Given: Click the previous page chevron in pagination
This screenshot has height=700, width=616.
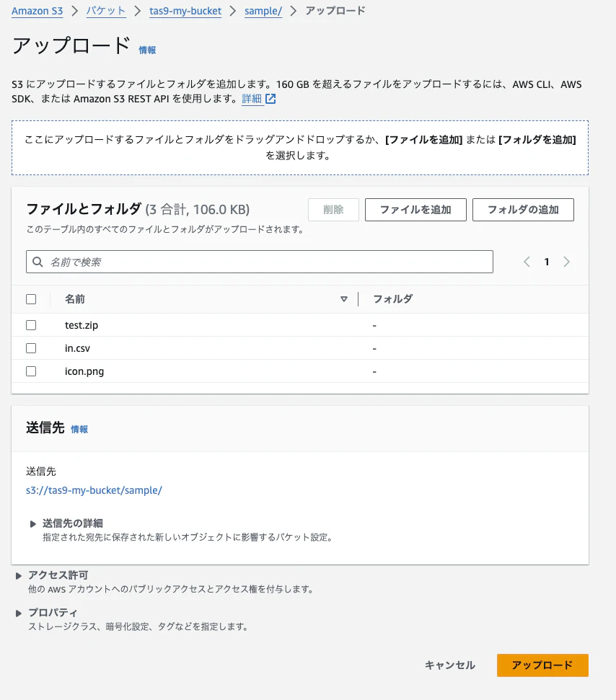Looking at the screenshot, I should [527, 261].
